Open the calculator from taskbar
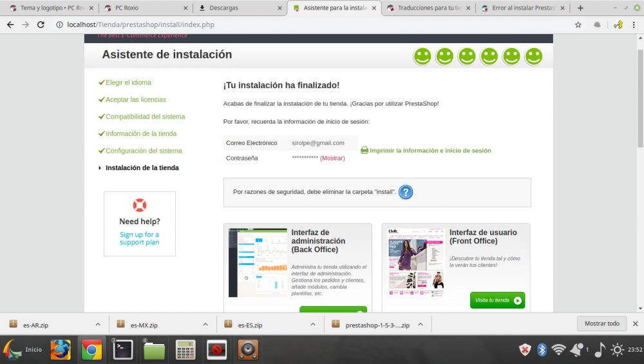This screenshot has height=364, width=644. (185, 350)
